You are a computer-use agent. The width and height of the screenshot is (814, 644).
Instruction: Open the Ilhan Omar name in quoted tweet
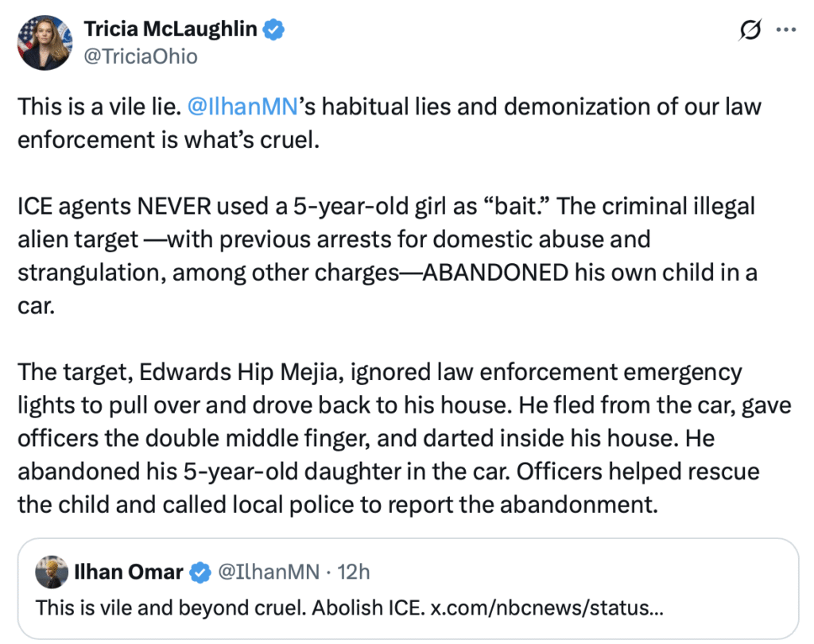[x=129, y=572]
